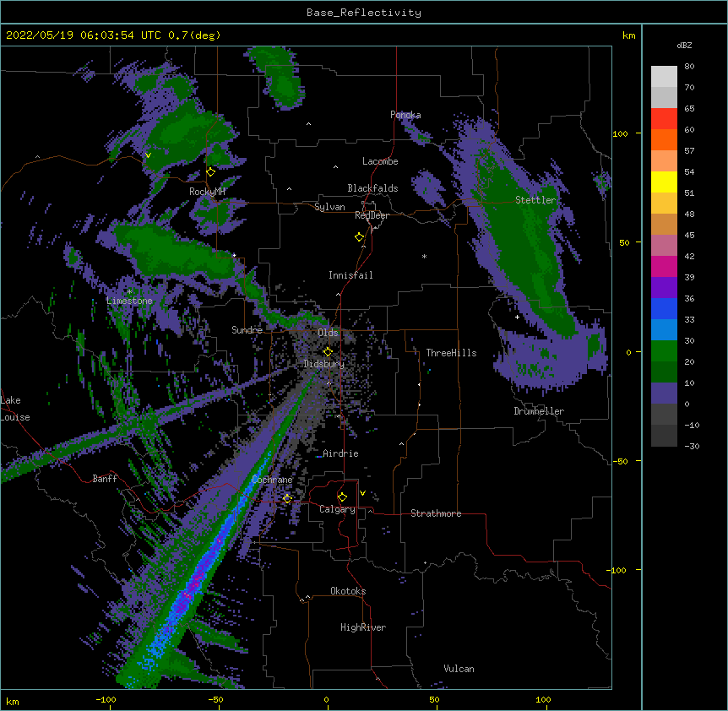Click the Airdrie city label
Screen dimensions: 728x711
(x=340, y=453)
